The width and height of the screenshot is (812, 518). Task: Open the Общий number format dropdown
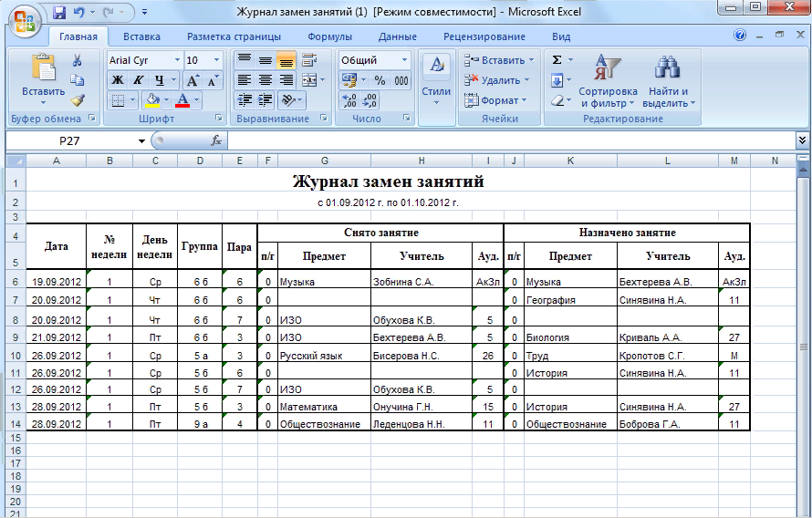[x=404, y=60]
